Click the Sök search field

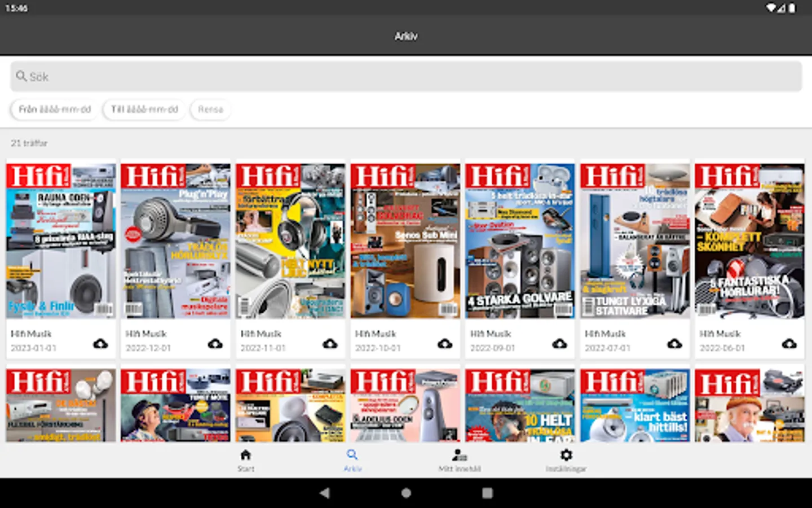tap(406, 76)
